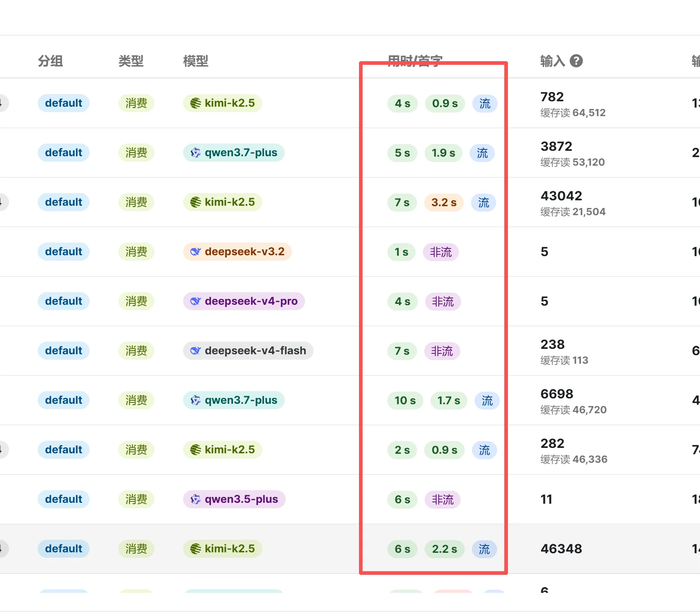Click the qwen icon in the 6698 input row
This screenshot has height=614, width=700.
pos(195,400)
